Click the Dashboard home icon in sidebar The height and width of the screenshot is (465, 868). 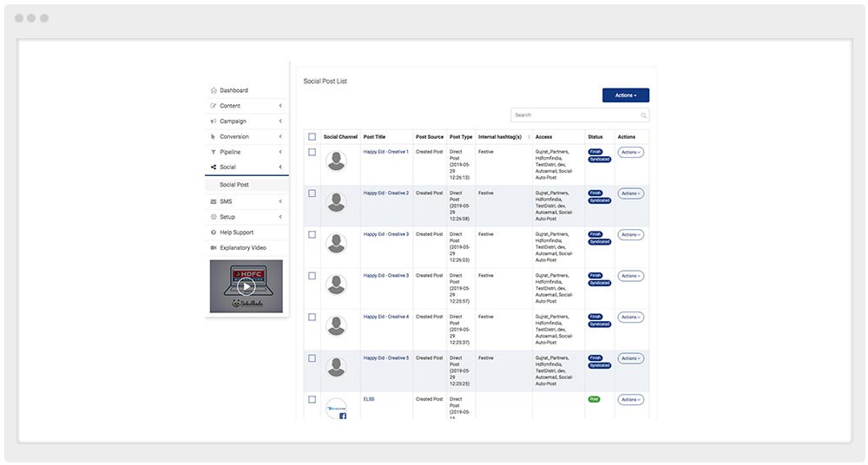(214, 90)
